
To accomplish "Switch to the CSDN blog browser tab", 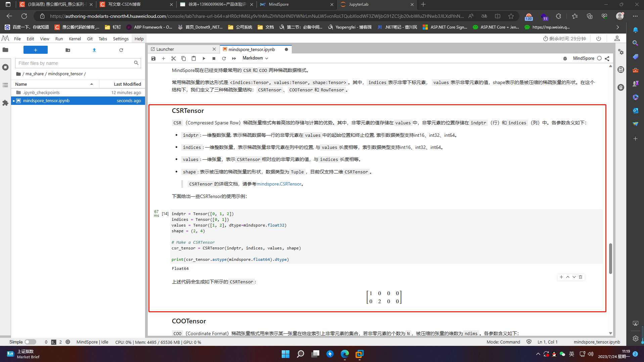I will pyautogui.click(x=136, y=4).
